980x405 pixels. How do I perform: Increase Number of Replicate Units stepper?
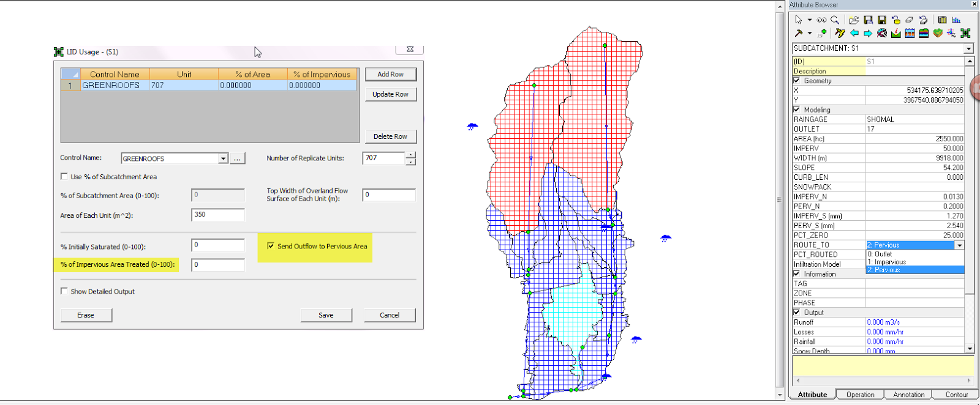[x=410, y=155]
